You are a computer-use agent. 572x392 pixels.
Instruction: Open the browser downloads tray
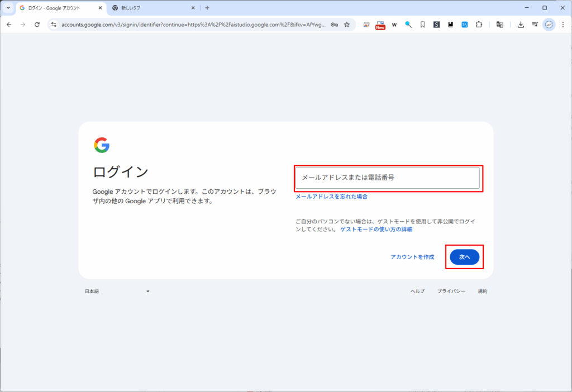point(521,25)
